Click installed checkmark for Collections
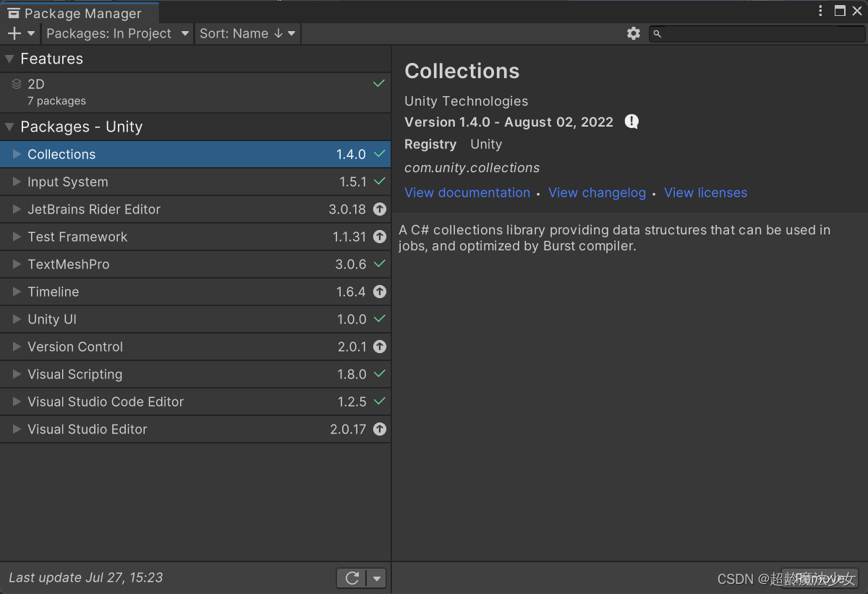Image resolution: width=868 pixels, height=594 pixels. coord(380,154)
